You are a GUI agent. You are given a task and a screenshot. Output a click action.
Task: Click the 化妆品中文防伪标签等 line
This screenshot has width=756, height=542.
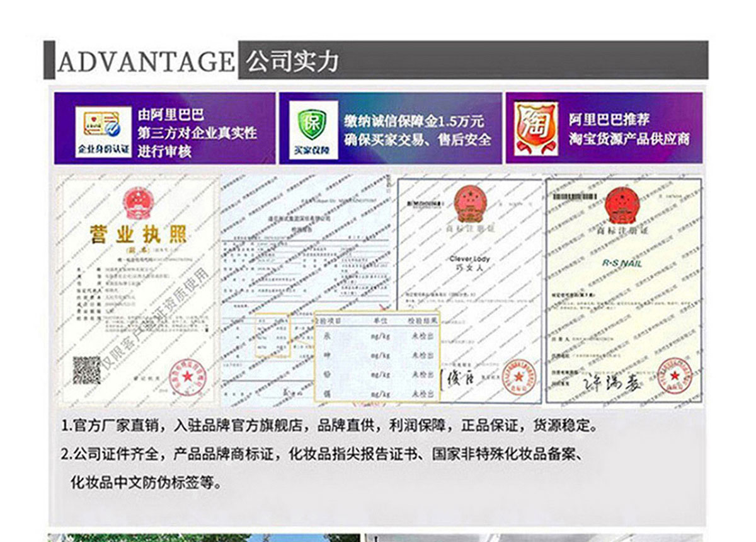coord(146,483)
